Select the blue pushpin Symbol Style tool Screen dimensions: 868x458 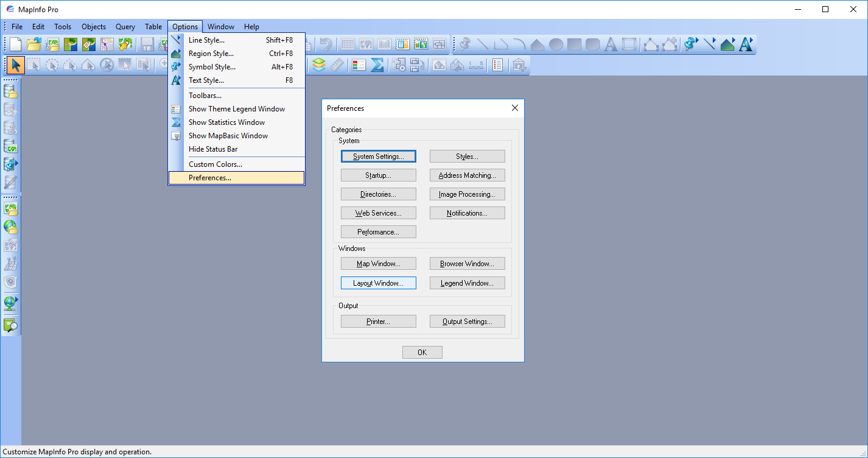(x=691, y=44)
